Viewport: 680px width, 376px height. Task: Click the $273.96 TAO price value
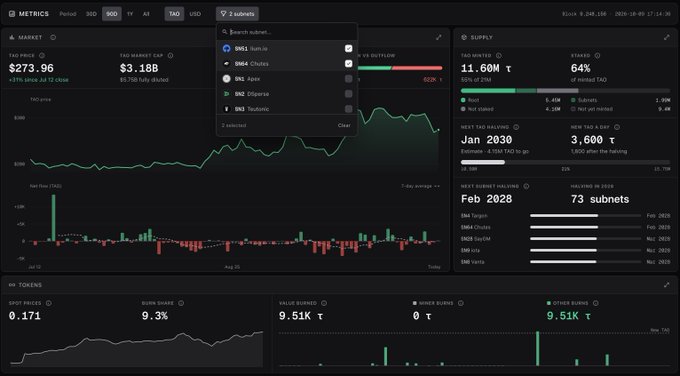[31, 69]
